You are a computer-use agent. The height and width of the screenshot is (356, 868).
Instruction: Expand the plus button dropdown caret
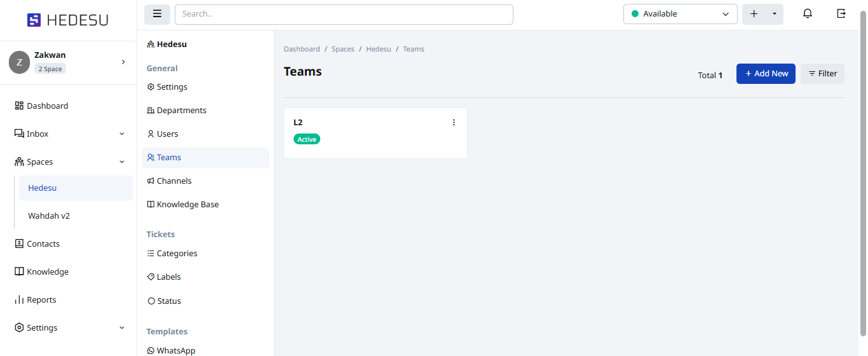(775, 14)
